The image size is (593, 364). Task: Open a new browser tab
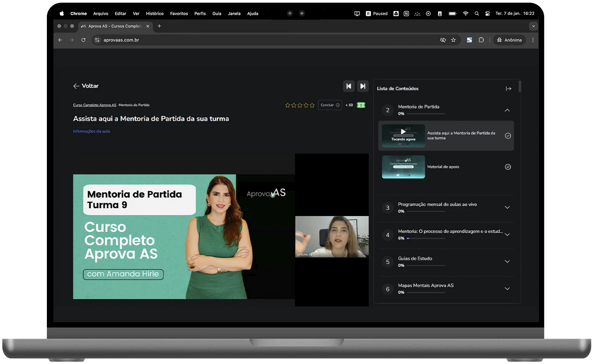pos(159,26)
